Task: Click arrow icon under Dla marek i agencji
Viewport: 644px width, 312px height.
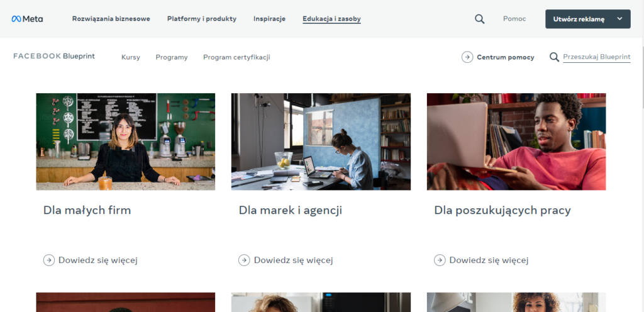Action: (244, 260)
